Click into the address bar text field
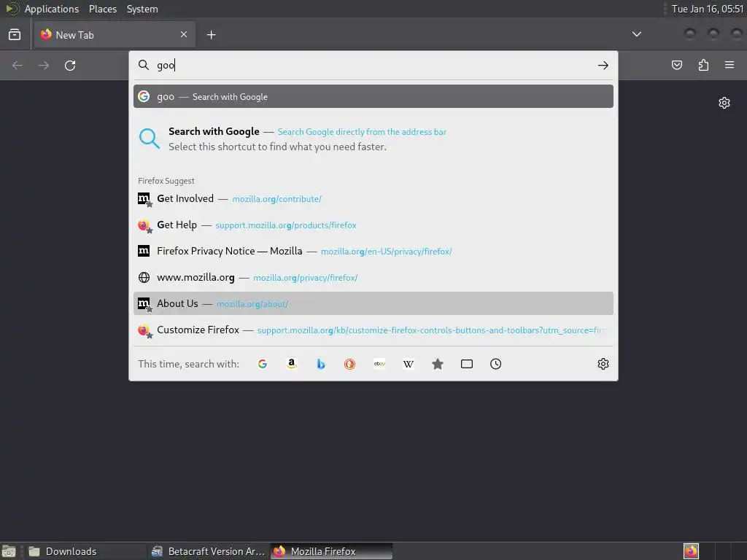747x560 pixels. [x=374, y=65]
